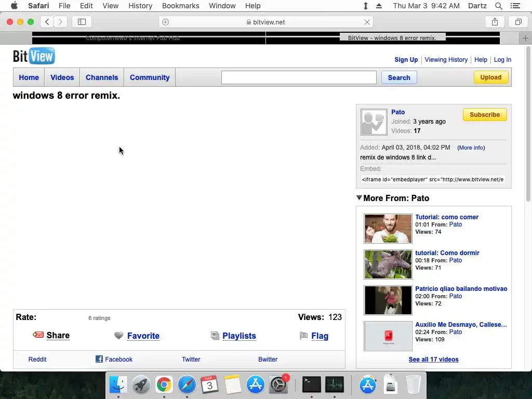Share the video on Reddit

37,360
